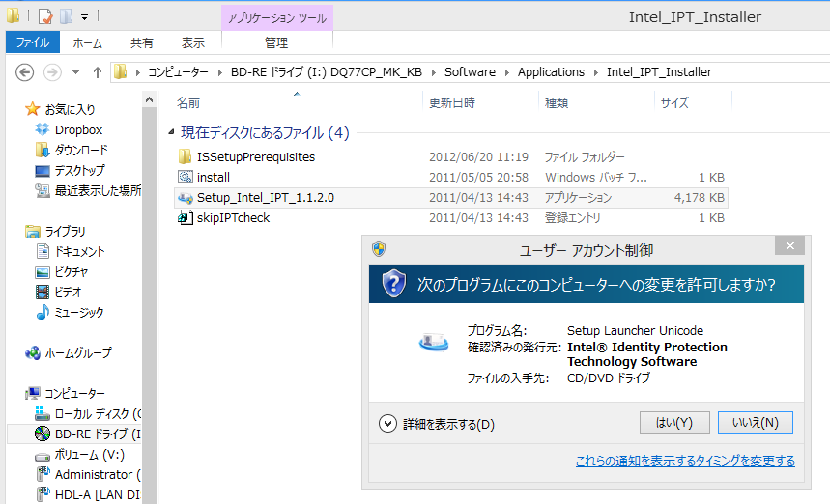The image size is (830, 504).
Task: Sort by サイズ column header
Action: [x=694, y=102]
